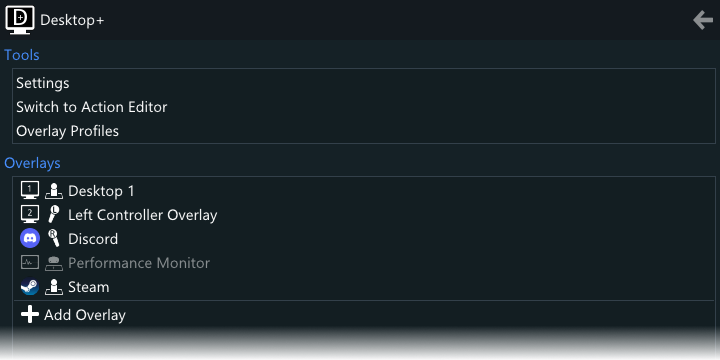Click the Add Overlay label
The height and width of the screenshot is (360, 720).
coord(84,315)
